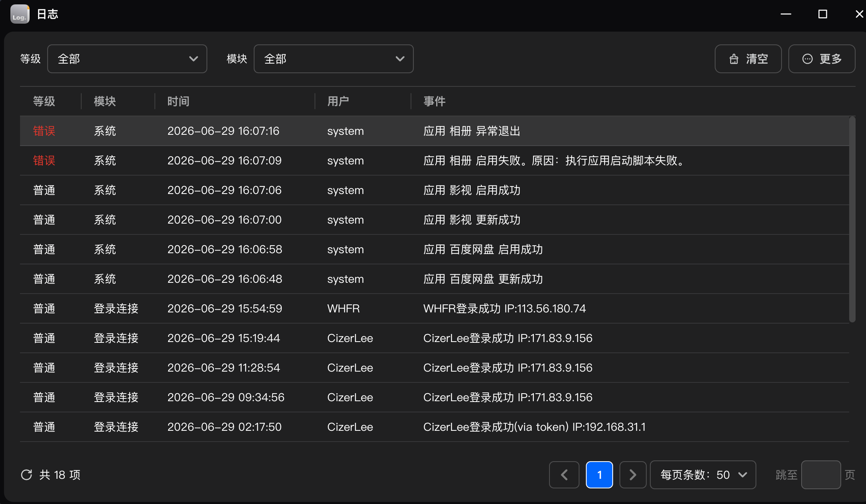Click the 模块 column header
Viewport: 866px width, 504px height.
pos(105,101)
